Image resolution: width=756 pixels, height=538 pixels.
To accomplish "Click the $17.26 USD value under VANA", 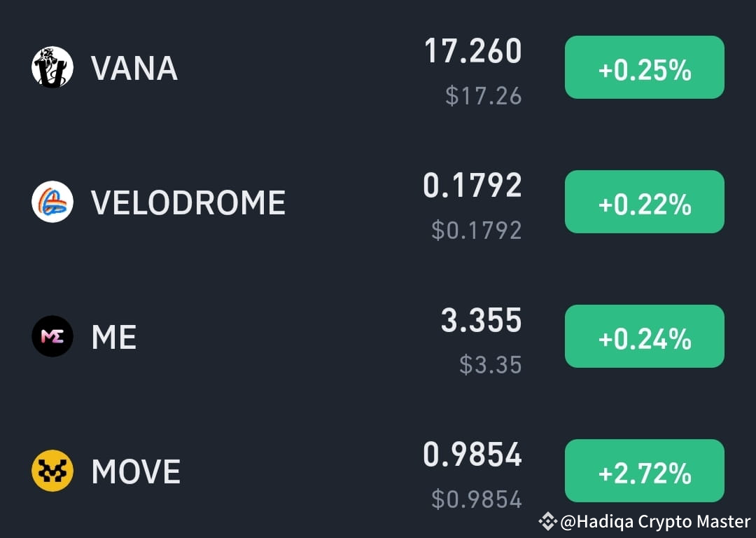I will click(484, 95).
